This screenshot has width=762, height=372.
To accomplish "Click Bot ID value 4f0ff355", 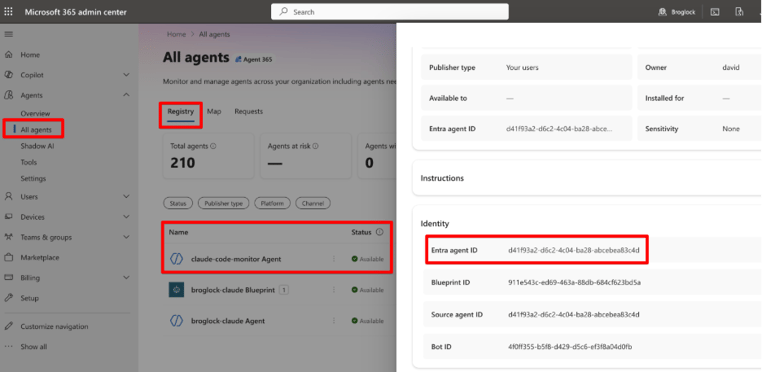I will (x=570, y=347).
